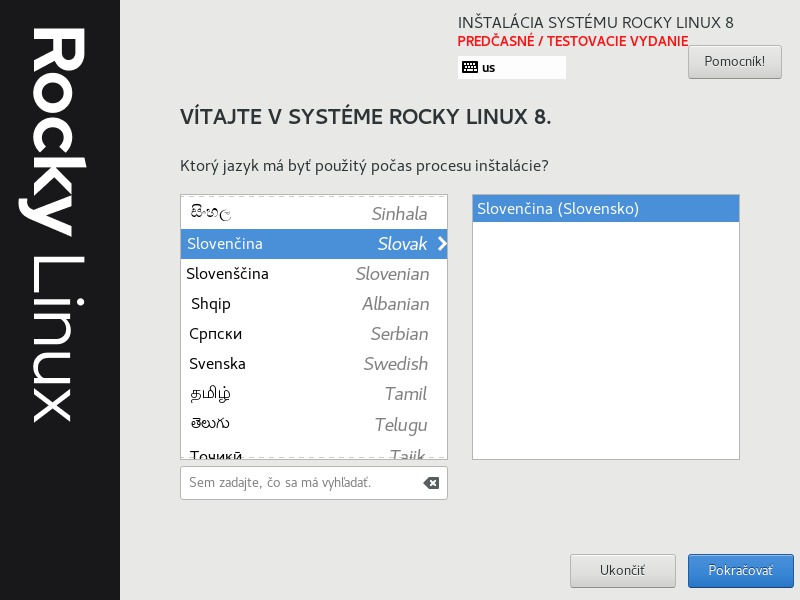The width and height of the screenshot is (800, 600).
Task: Click the keyboard layout icon next to us
Action: [469, 67]
